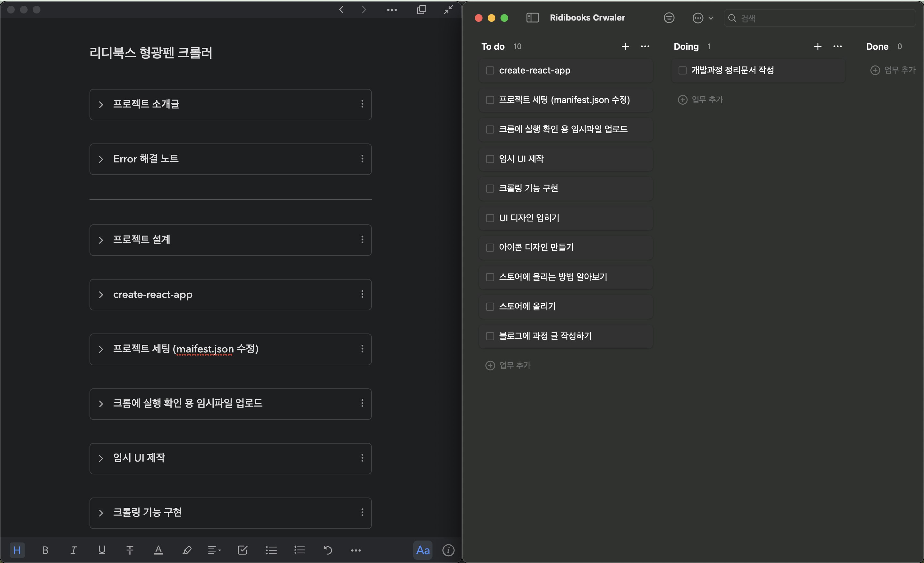Open the note info icon
Image resolution: width=924 pixels, height=563 pixels.
448,550
